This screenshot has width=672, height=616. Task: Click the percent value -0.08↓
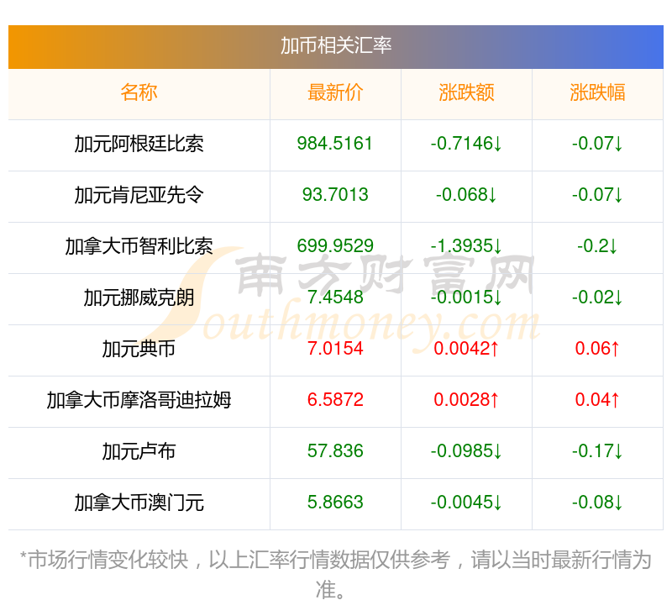click(597, 503)
